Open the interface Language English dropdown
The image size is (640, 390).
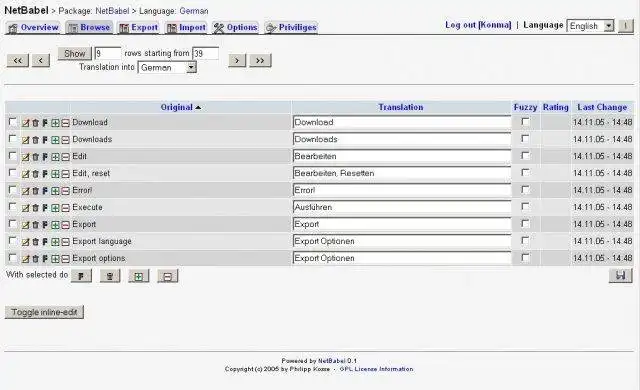pos(591,26)
